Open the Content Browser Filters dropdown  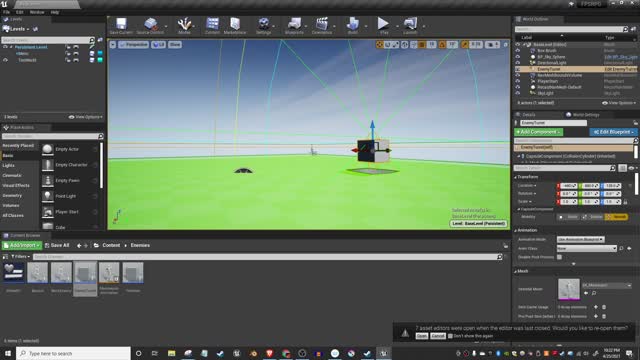click(20, 257)
